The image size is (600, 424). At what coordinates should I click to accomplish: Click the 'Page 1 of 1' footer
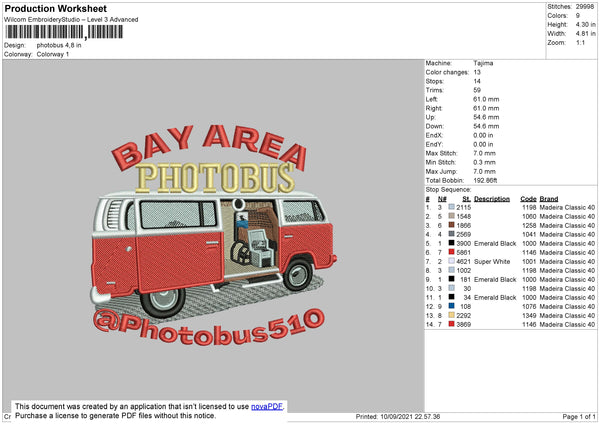[579, 416]
